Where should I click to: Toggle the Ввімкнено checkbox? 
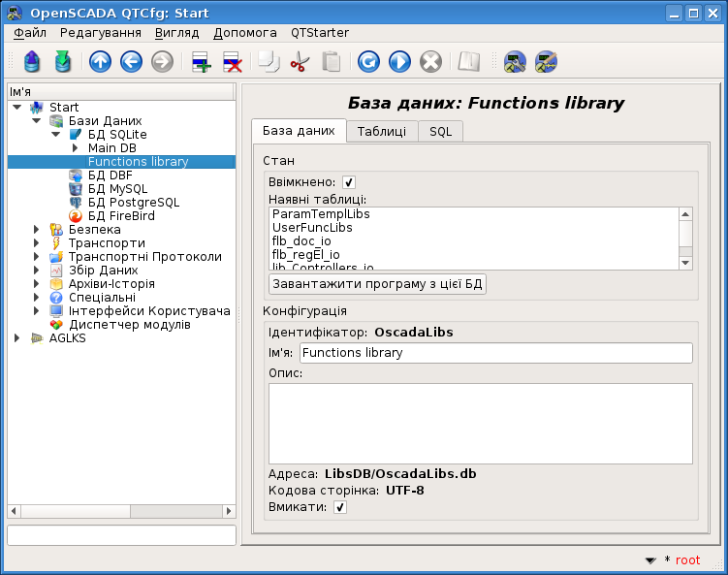(x=349, y=182)
